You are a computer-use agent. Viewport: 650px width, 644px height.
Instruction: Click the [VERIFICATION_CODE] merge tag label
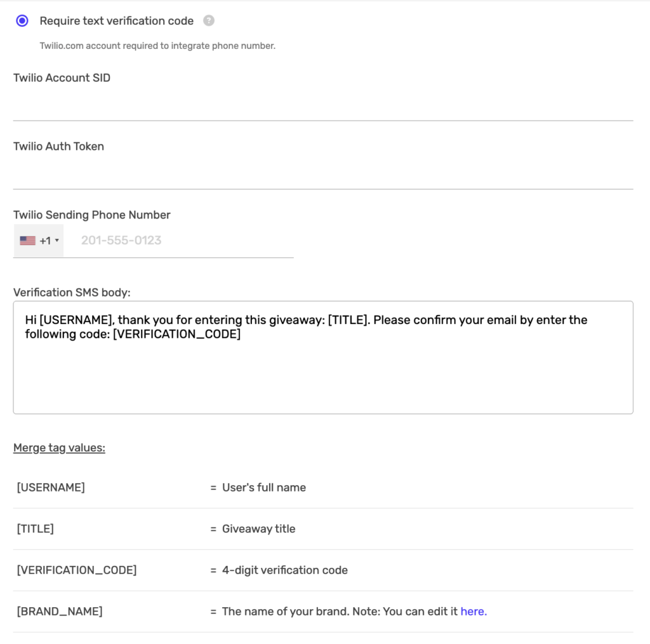coord(76,570)
